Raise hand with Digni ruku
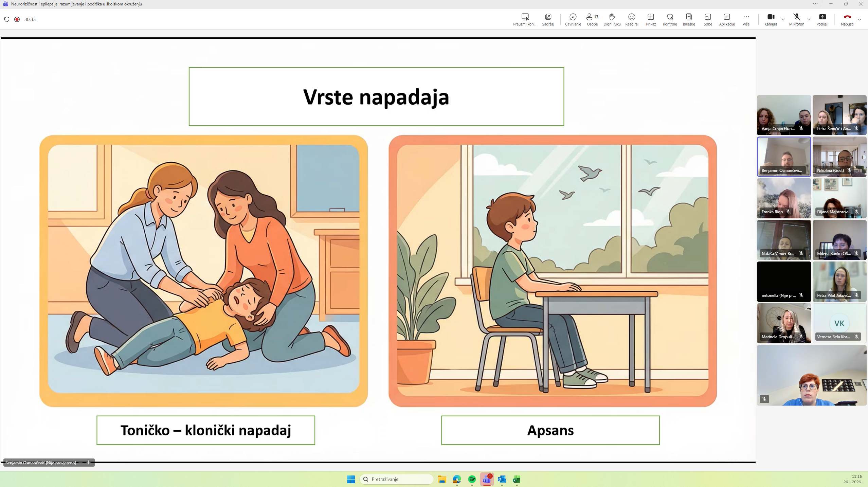868x487 pixels. 612,19
